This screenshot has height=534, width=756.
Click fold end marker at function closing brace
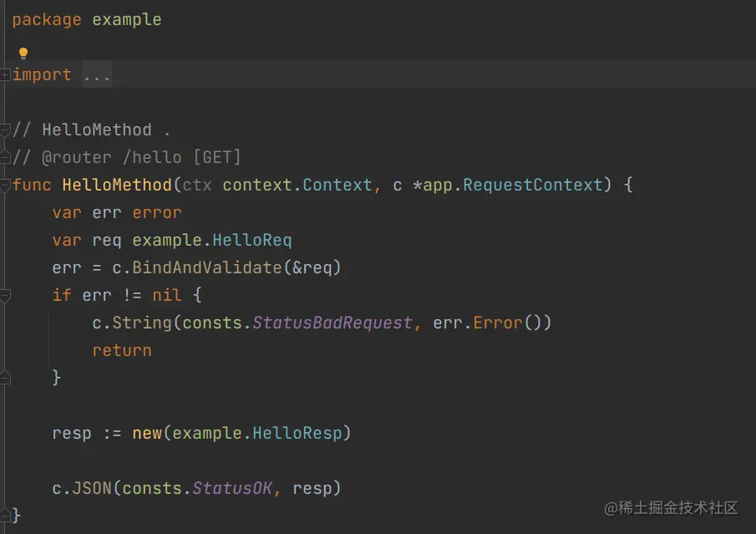pos(5,516)
